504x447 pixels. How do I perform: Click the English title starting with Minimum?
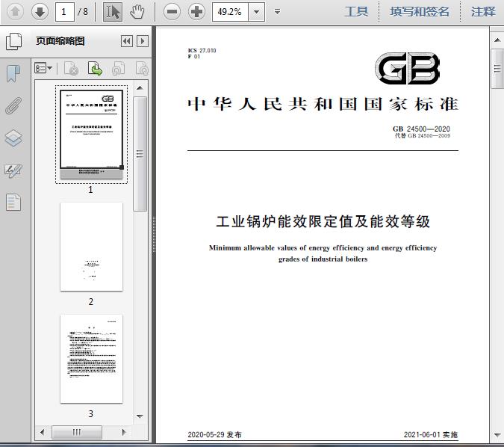(323, 253)
